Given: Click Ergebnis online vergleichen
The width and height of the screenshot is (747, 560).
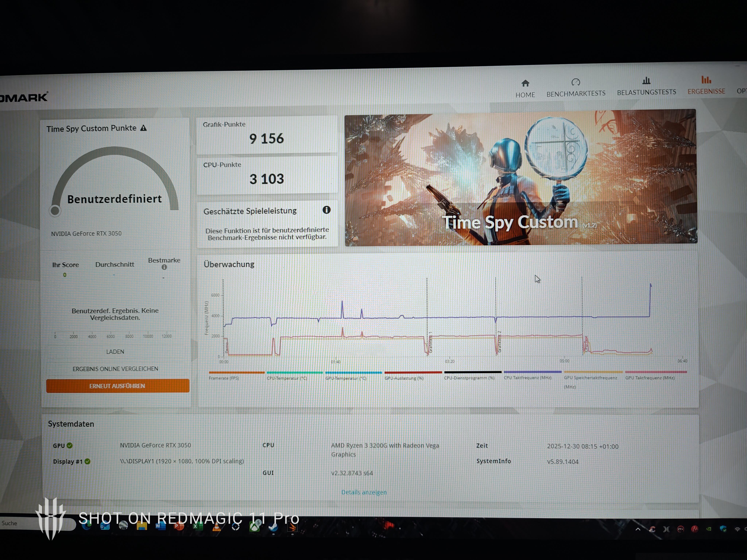Looking at the screenshot, I should 115,369.
